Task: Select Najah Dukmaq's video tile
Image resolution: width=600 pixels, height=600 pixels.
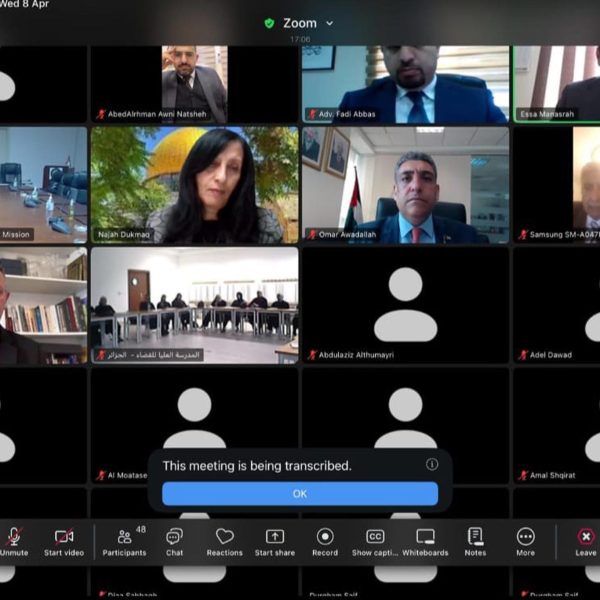Action: pyautogui.click(x=194, y=185)
